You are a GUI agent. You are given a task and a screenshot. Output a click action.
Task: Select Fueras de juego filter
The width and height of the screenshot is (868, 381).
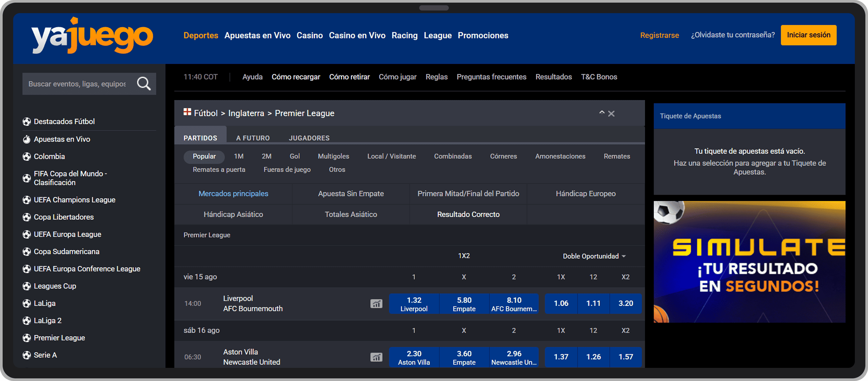tap(287, 169)
